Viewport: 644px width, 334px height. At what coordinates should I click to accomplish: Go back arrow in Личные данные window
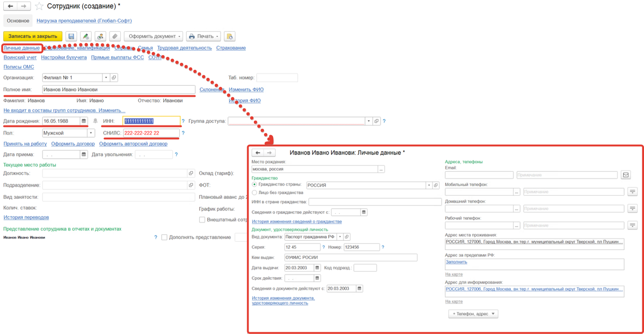[258, 153]
